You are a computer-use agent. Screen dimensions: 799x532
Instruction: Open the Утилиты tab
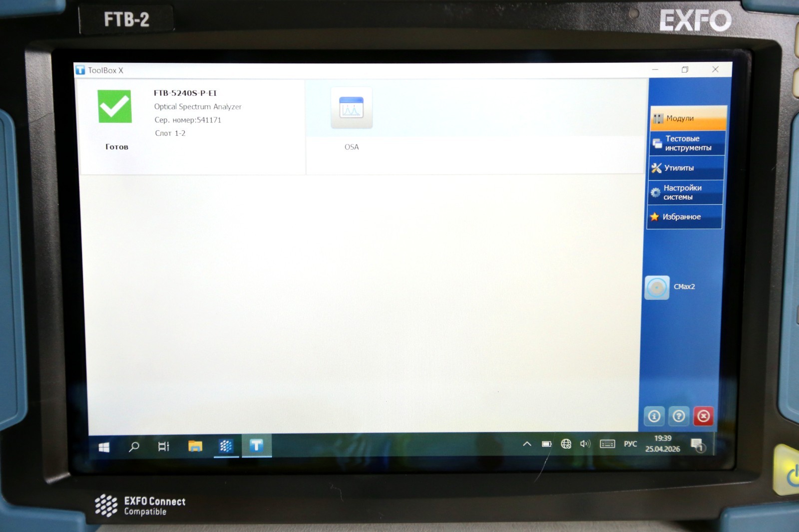tap(686, 168)
